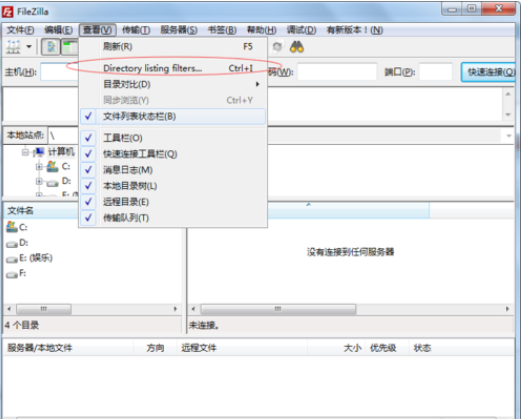Select C: drive in the file list
This screenshot has height=419, width=532.
tap(17, 227)
